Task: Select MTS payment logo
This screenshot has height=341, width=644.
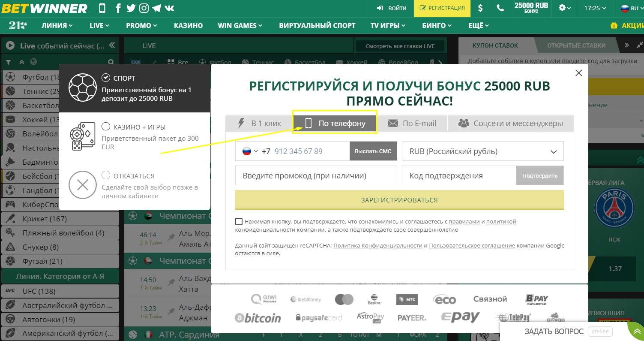Action: click(x=407, y=299)
